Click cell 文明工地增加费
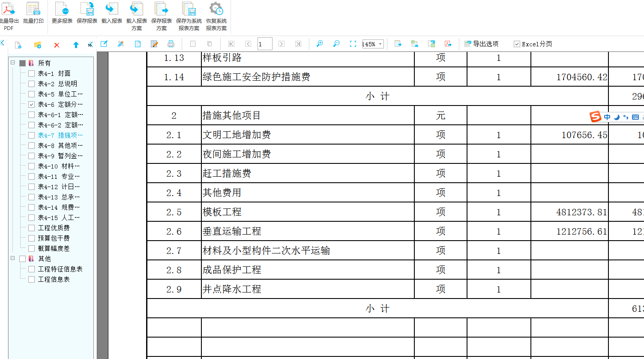 point(308,135)
